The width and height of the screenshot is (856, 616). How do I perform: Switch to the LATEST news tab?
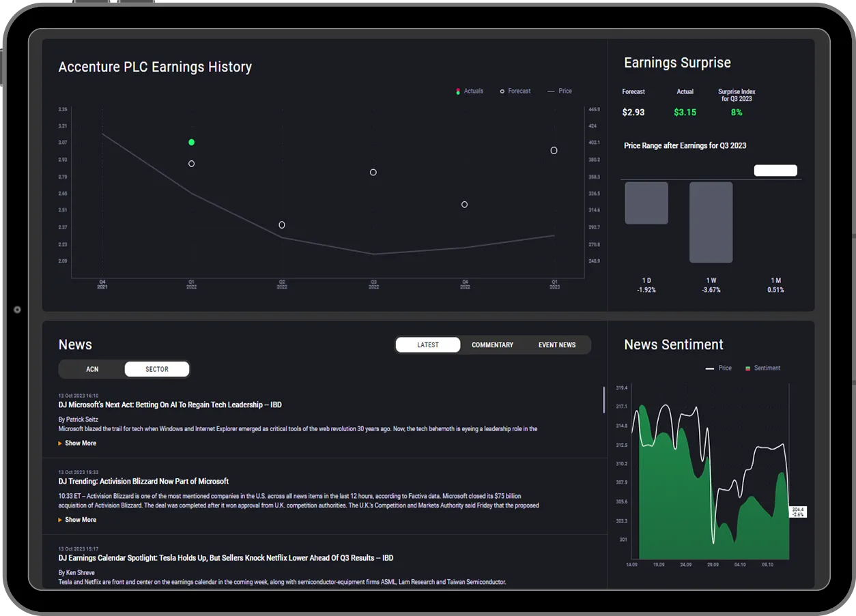tap(428, 344)
